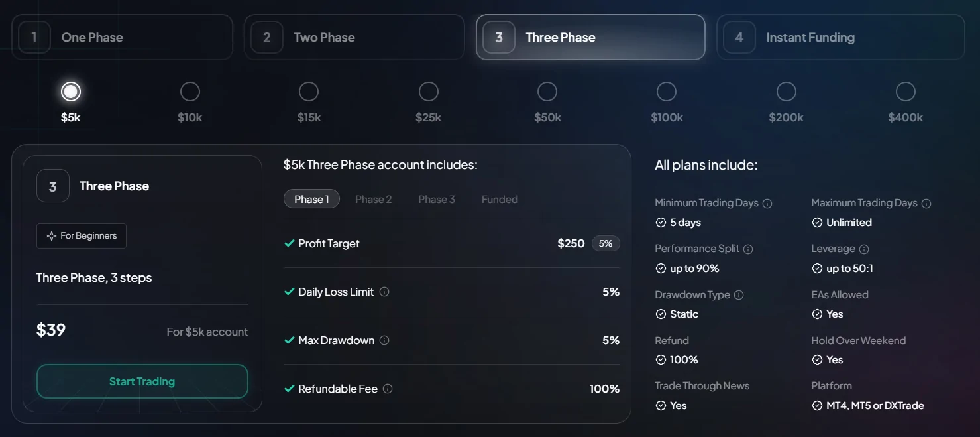Click info icon beside Daily Loss Limit
Image resolution: width=980 pixels, height=437 pixels.
click(384, 292)
